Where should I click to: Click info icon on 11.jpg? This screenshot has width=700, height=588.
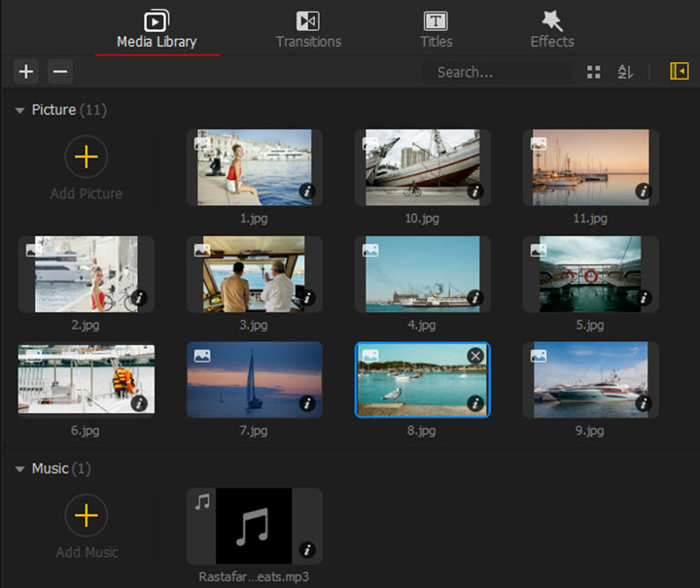coord(644,191)
